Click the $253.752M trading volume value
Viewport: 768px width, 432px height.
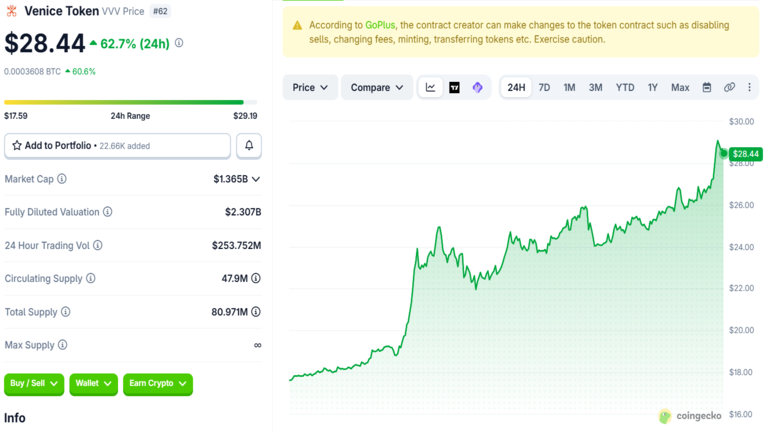click(x=237, y=245)
